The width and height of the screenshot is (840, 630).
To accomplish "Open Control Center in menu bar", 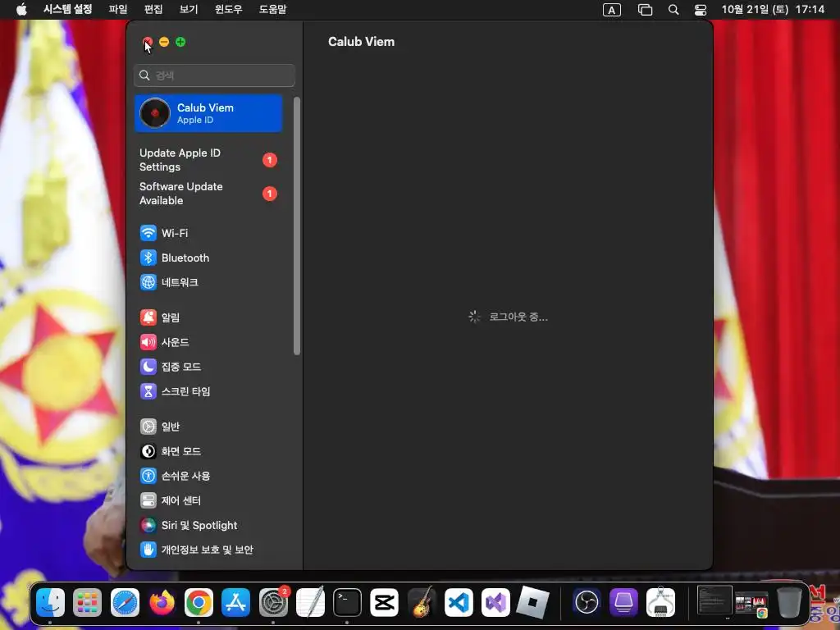I will click(x=701, y=10).
